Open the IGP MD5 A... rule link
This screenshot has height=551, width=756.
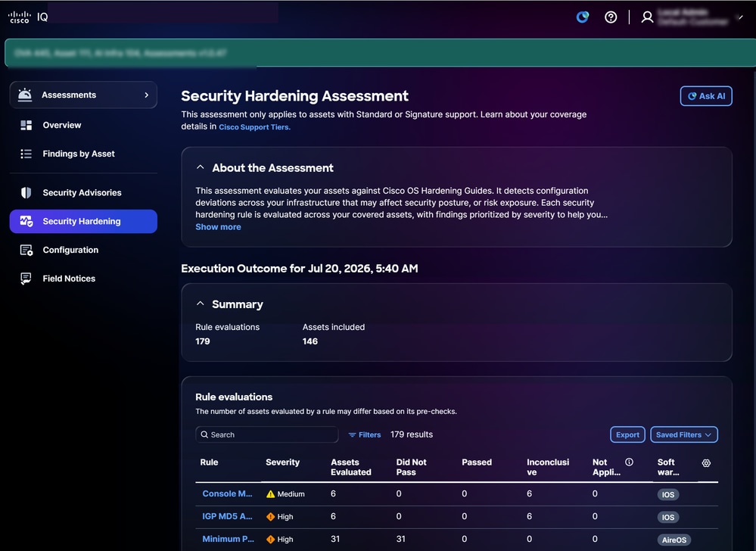[x=227, y=516]
